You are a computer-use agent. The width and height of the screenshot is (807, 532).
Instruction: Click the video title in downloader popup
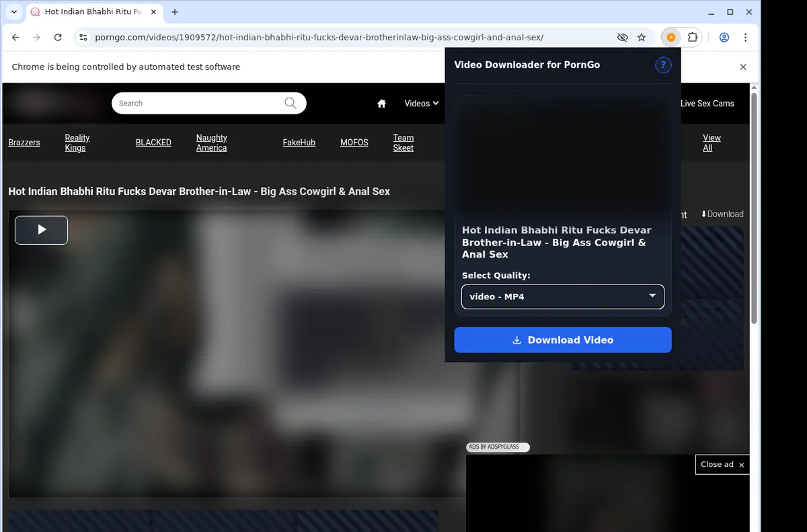pyautogui.click(x=557, y=242)
